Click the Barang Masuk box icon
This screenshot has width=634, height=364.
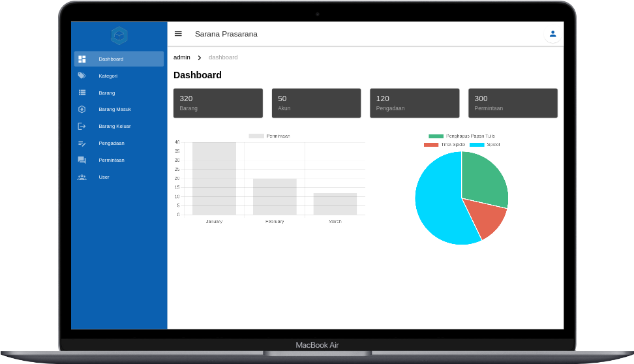tap(82, 110)
